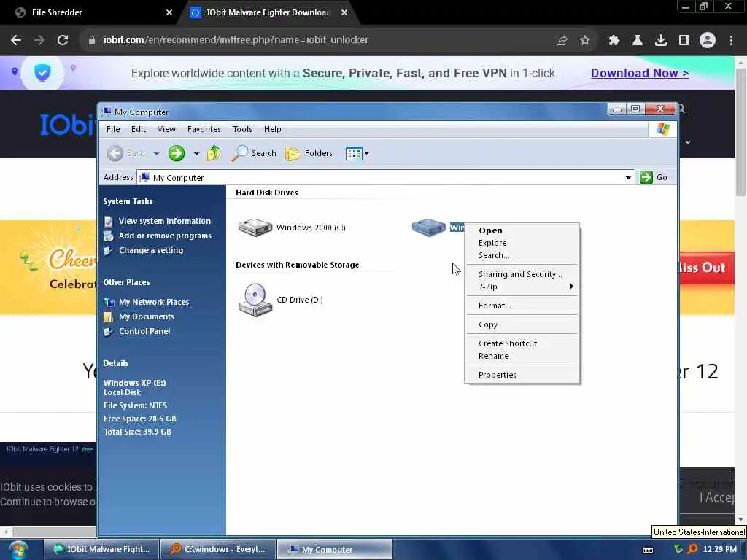Click the View system information icon

[x=109, y=222]
